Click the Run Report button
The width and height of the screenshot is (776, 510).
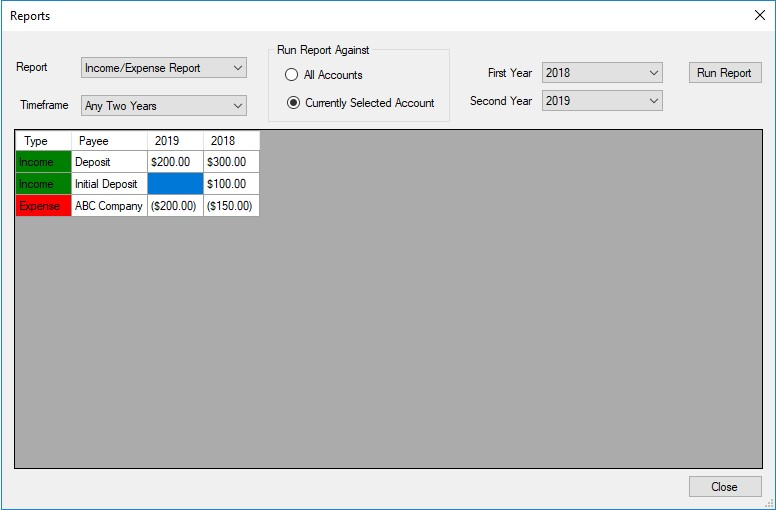click(x=724, y=73)
